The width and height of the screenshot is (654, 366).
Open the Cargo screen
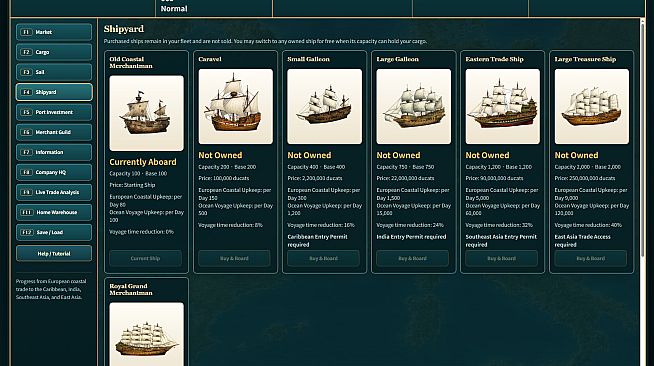coord(54,52)
